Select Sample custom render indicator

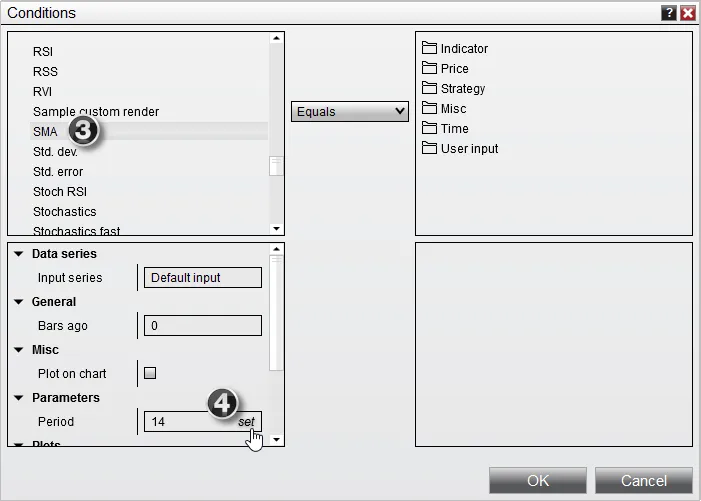96,111
